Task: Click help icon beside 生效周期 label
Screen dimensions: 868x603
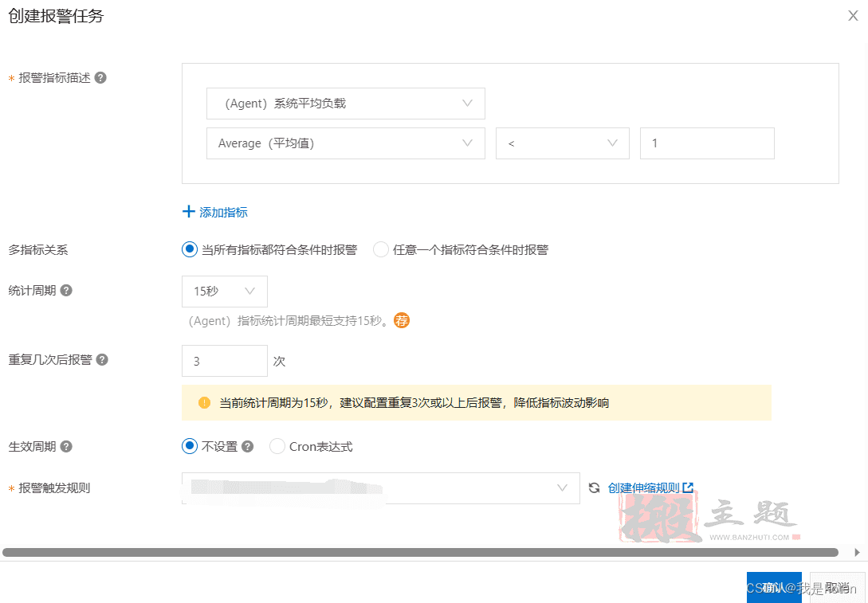Action: [x=66, y=446]
